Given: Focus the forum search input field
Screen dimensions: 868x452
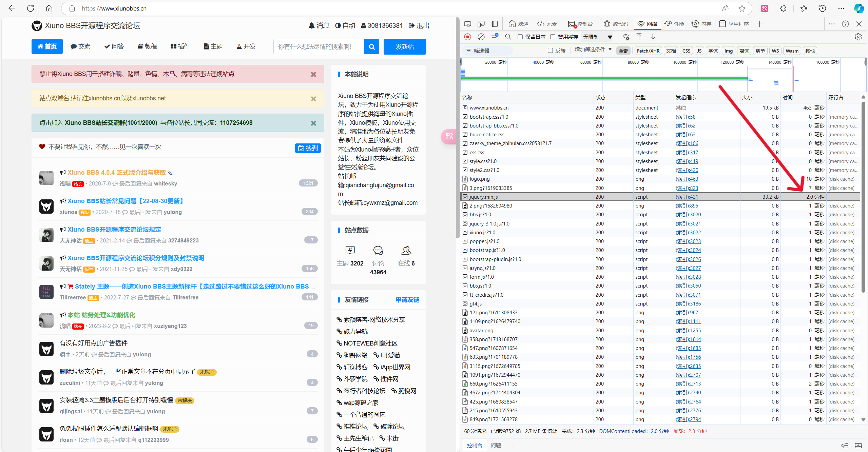Looking at the screenshot, I should (319, 46).
